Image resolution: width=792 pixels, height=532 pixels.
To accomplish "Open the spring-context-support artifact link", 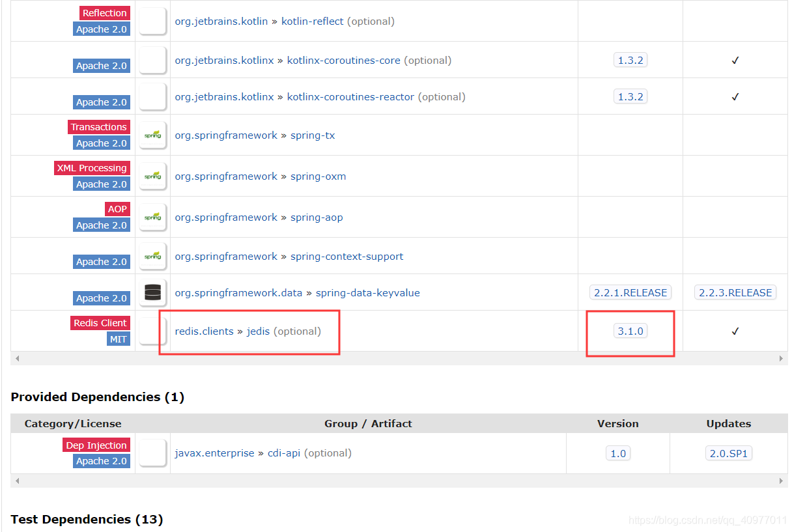I will 346,256.
